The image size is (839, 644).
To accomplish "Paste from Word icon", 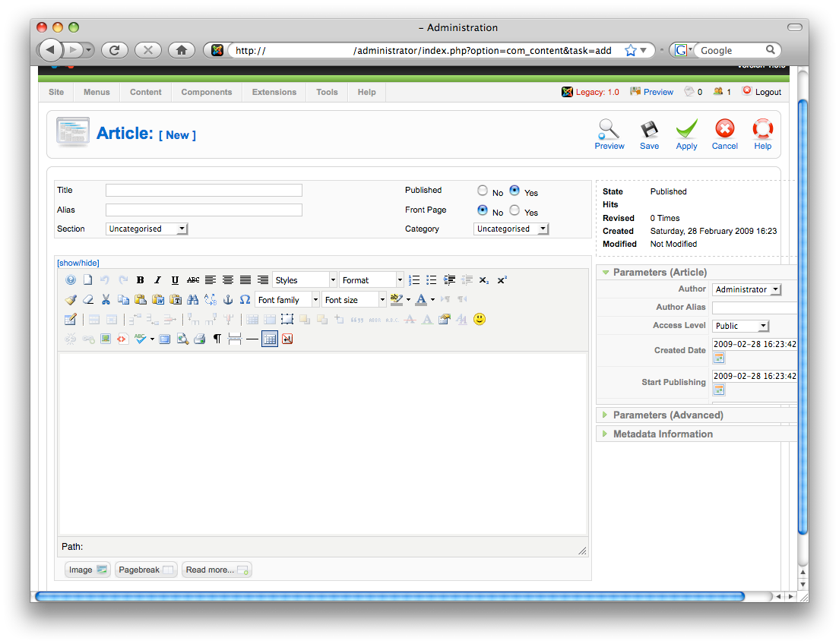I will 158,299.
